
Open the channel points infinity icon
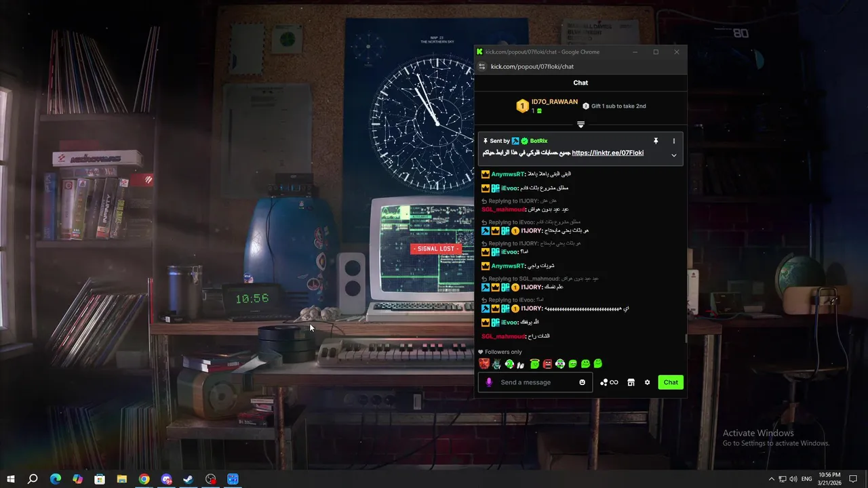(x=609, y=382)
